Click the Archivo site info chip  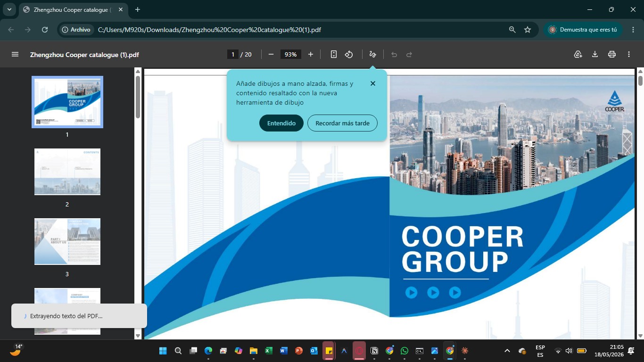tap(76, 29)
